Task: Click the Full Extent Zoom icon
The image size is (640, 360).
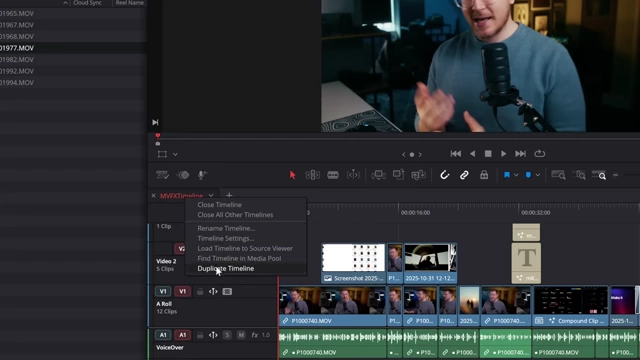Action: click(x=558, y=175)
